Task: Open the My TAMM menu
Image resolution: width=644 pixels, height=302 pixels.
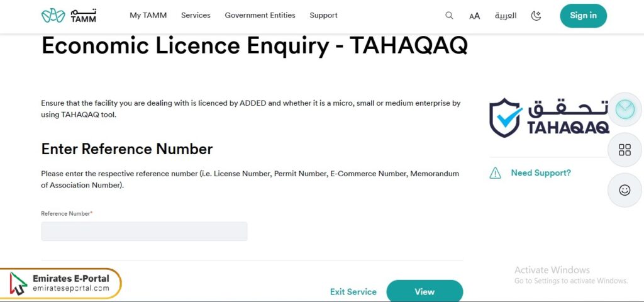Action: click(148, 15)
